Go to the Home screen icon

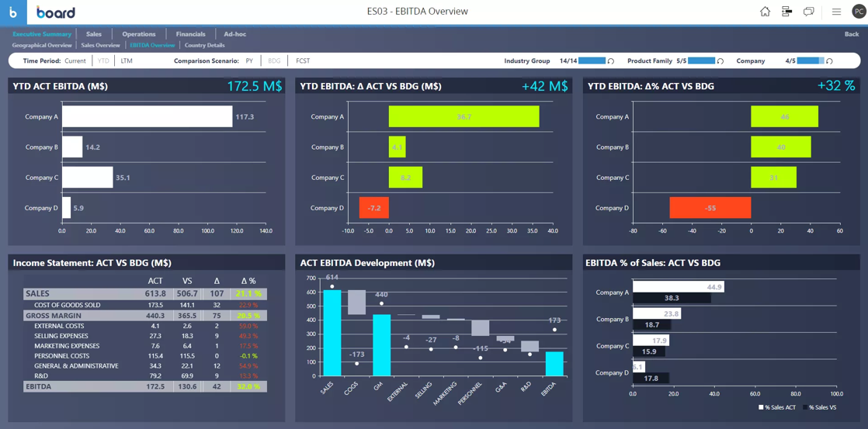pos(765,12)
